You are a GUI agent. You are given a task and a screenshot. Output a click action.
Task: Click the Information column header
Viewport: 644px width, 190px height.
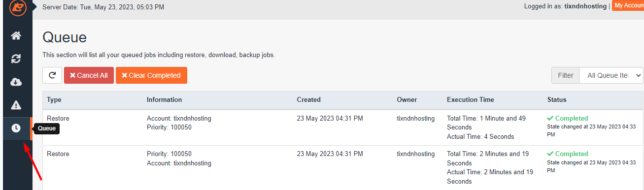tap(164, 99)
